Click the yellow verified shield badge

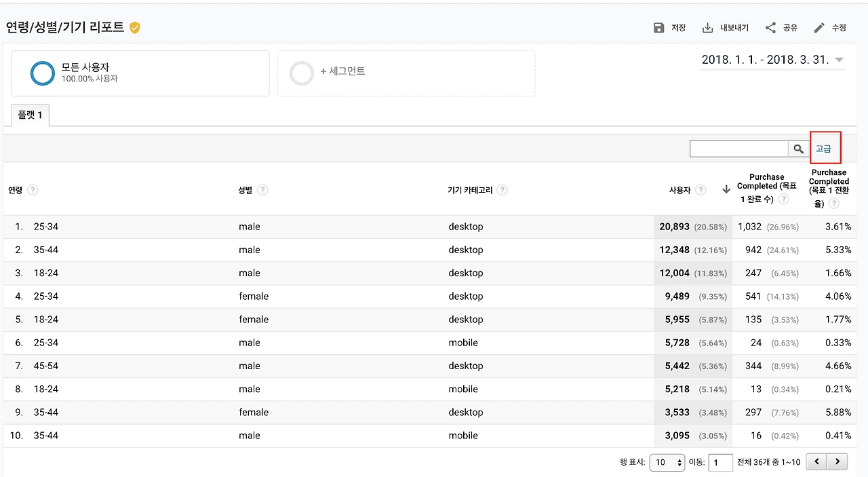point(135,28)
